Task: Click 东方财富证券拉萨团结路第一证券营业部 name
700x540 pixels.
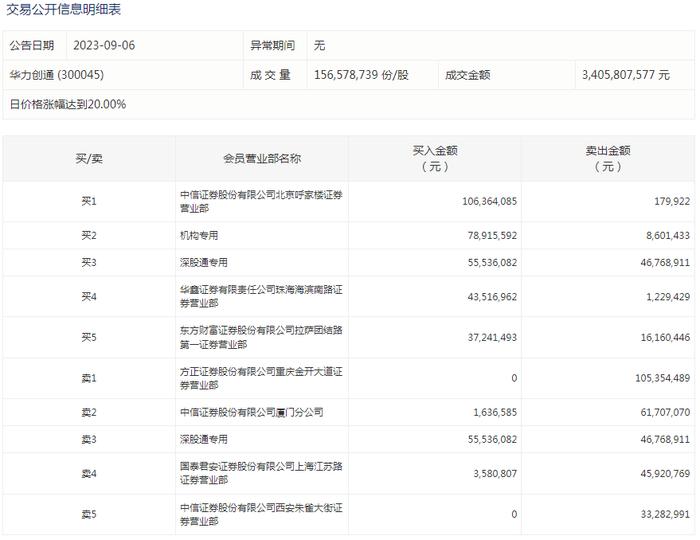Action: (x=261, y=337)
